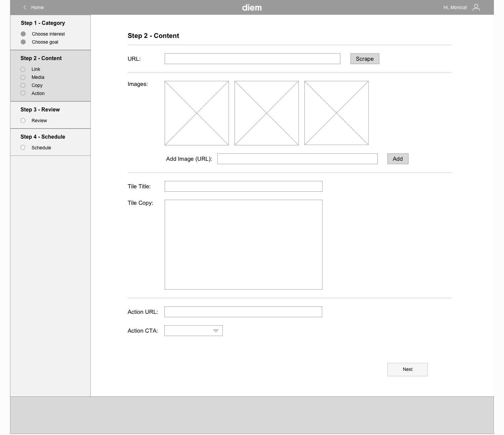Image resolution: width=504 pixels, height=435 pixels.
Task: Go to Home link
Action: (x=37, y=7)
